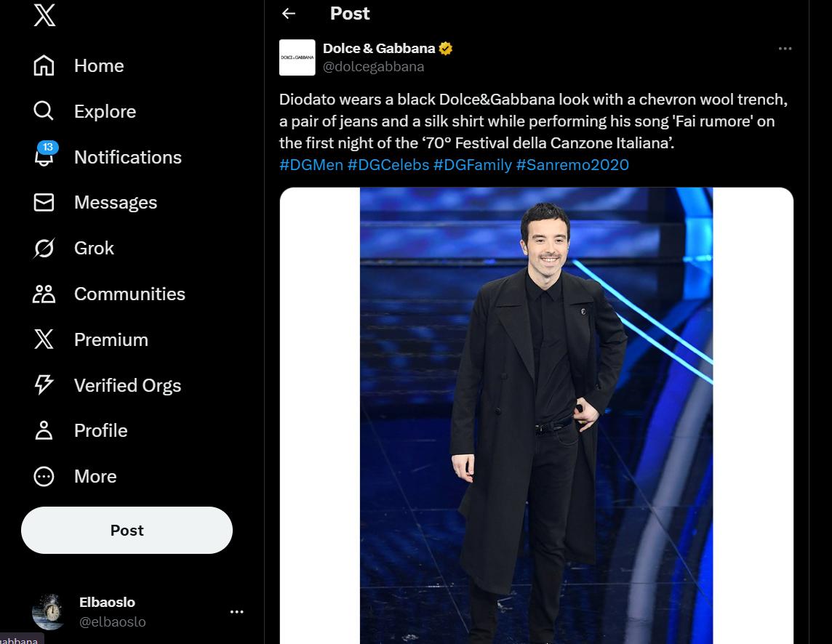Click the @dolcegabbana handle

click(x=373, y=67)
